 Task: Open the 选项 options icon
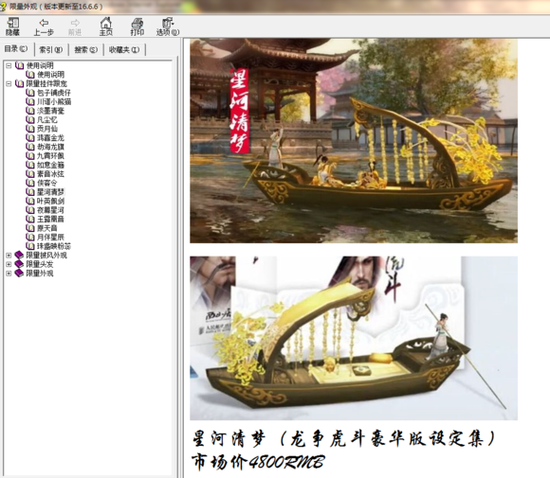pyautogui.click(x=168, y=23)
